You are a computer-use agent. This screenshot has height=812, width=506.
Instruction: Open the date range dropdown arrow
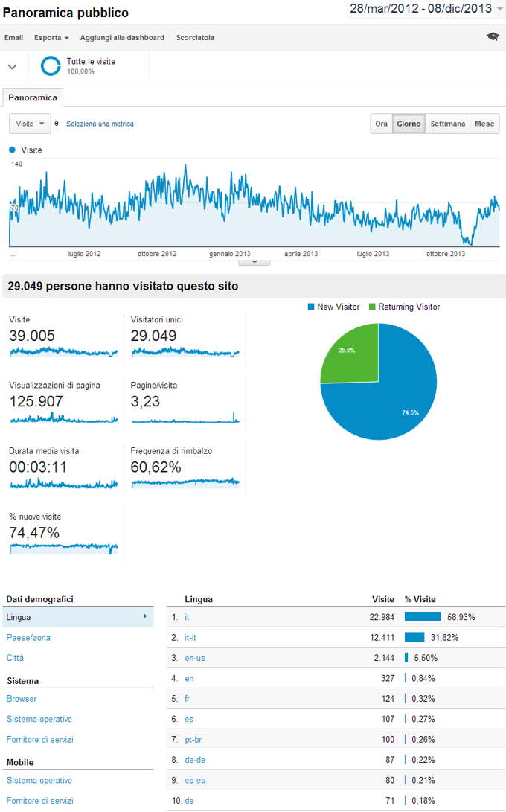coord(499,9)
